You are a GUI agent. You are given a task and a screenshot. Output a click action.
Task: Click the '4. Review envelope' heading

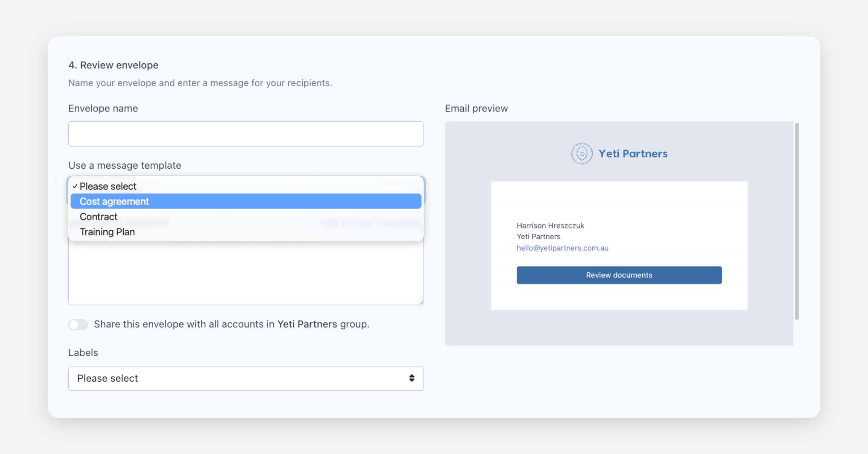tap(113, 65)
